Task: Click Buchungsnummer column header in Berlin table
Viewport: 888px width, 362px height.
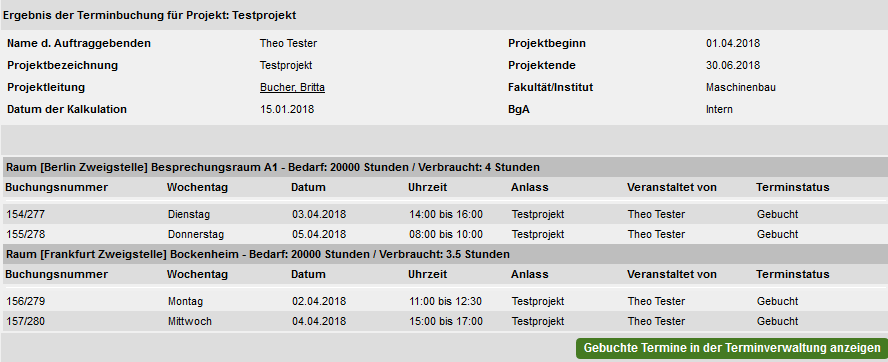Action: 57,188
